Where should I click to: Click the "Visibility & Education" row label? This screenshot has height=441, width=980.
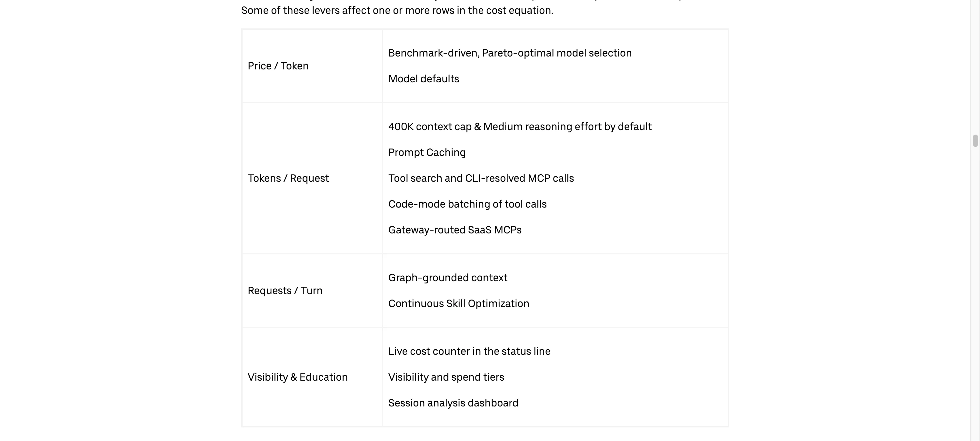297,377
